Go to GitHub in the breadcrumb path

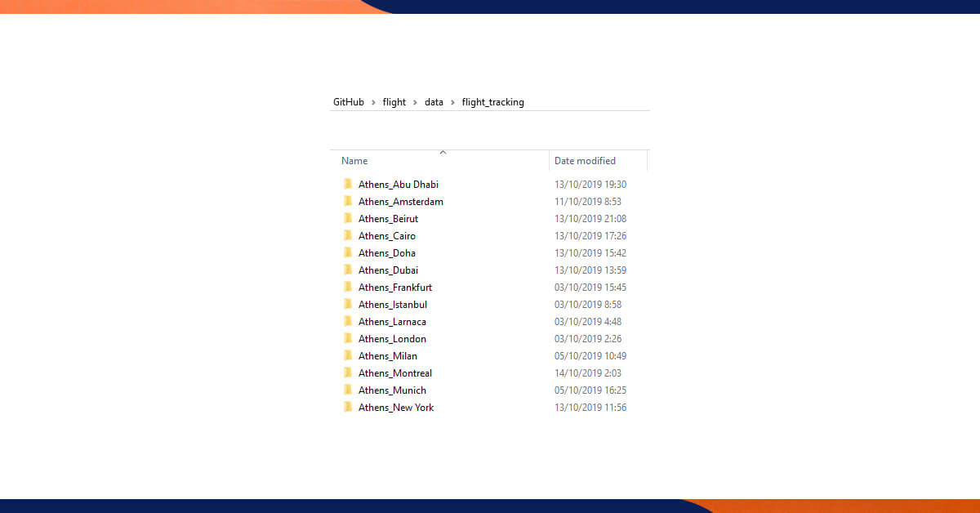coord(349,102)
